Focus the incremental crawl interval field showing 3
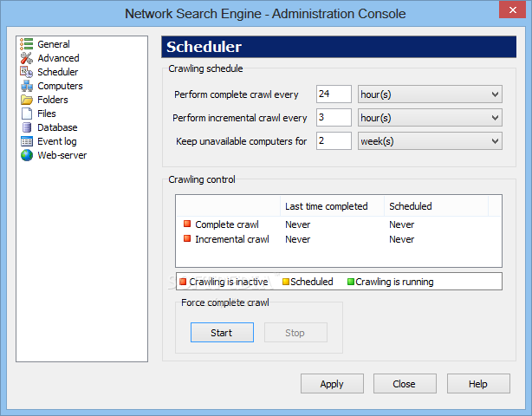The height and width of the screenshot is (416, 532). (x=334, y=117)
